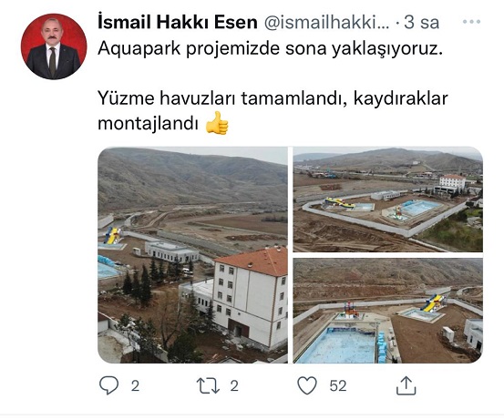Open the İsmail Hakkı Esen display name
The height and width of the screenshot is (420, 504).
coord(178,22)
